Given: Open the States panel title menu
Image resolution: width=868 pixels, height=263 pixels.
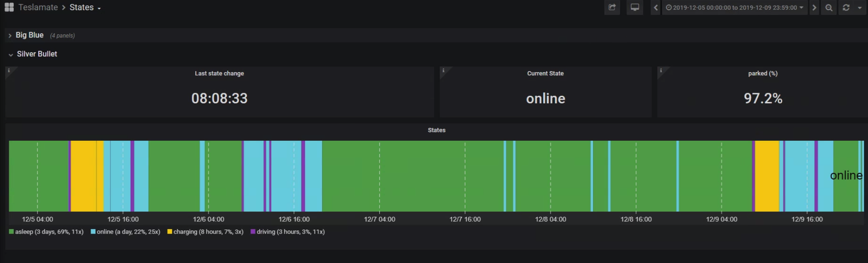Looking at the screenshot, I should point(436,130).
